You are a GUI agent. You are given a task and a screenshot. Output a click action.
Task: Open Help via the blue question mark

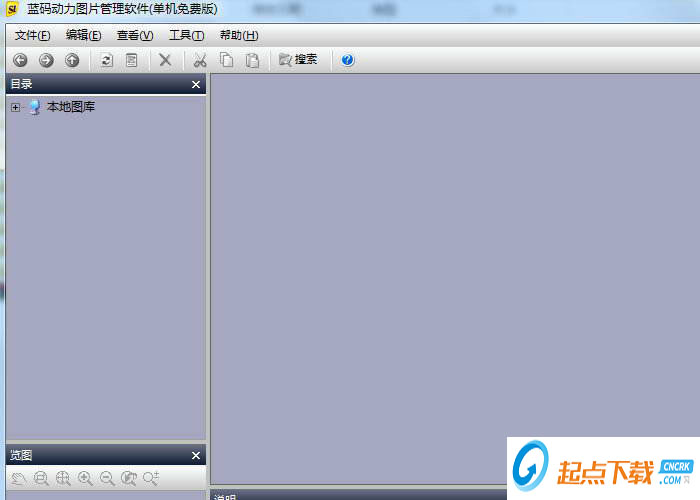tap(347, 60)
